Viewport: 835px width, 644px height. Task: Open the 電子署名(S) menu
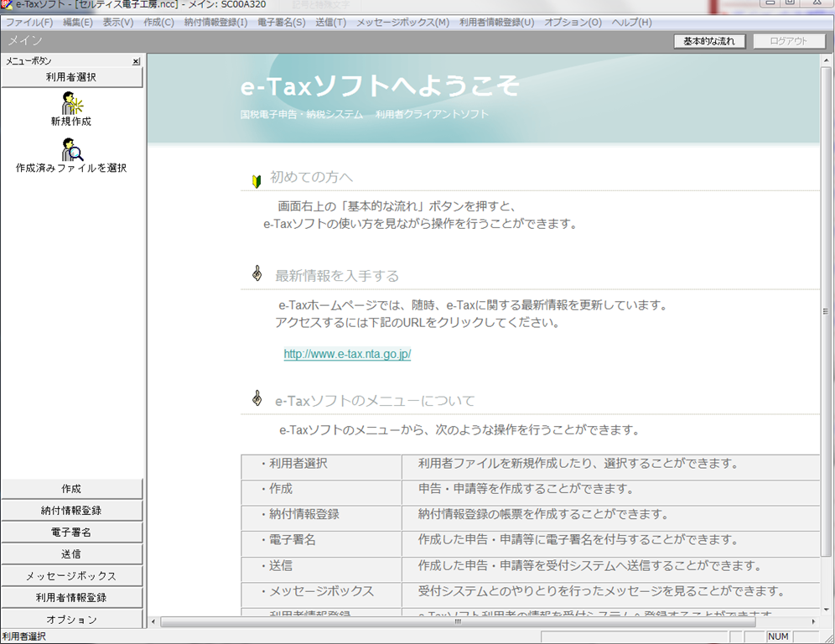coord(281,23)
